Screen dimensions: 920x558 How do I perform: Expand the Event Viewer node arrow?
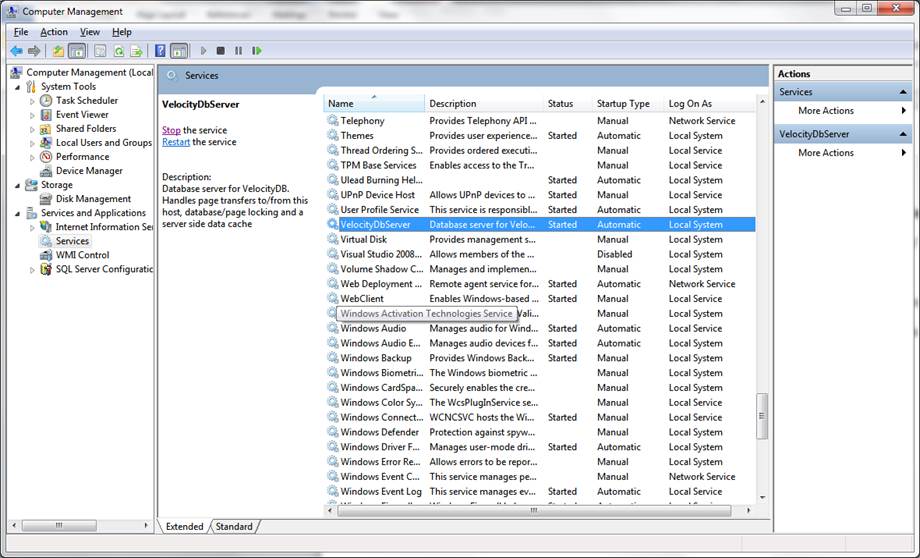pos(32,115)
